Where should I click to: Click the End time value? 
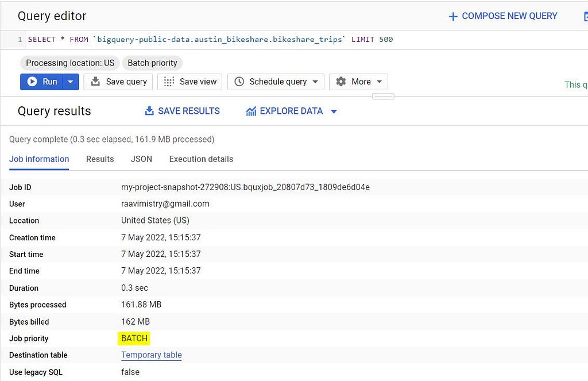161,271
